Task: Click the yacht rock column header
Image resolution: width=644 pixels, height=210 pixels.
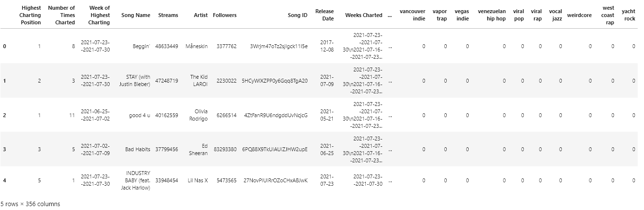Action: pyautogui.click(x=628, y=15)
